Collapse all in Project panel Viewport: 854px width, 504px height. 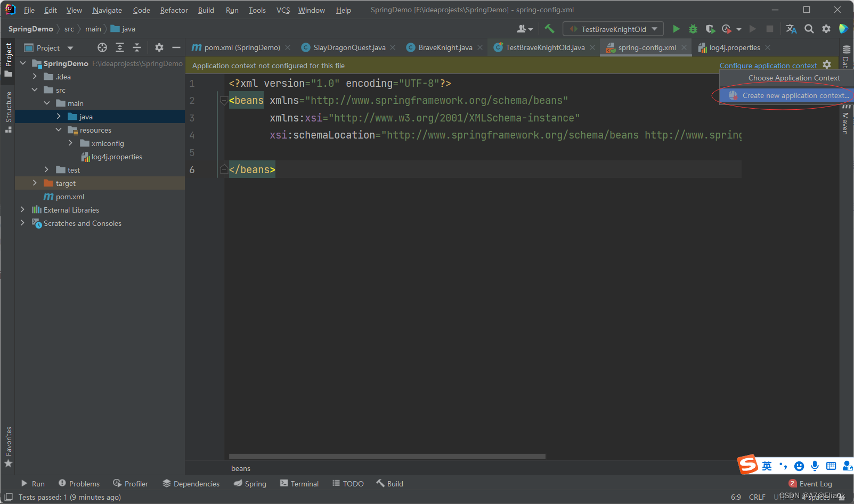[137, 47]
